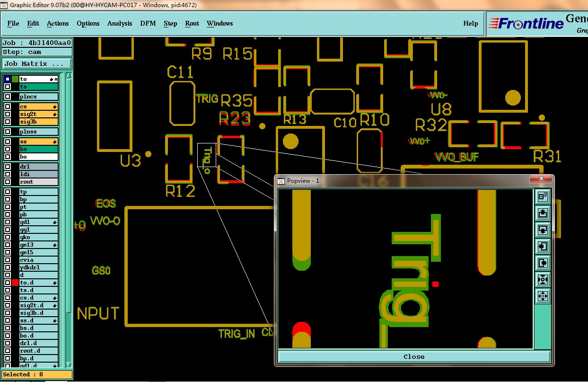Click the red color box of layer to.d
This screenshot has height=382, width=588.
pyautogui.click(x=15, y=283)
